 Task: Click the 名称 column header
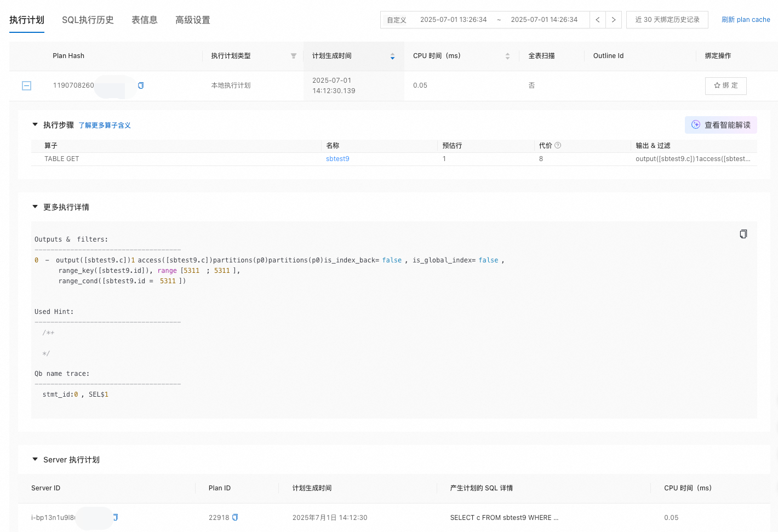click(333, 145)
